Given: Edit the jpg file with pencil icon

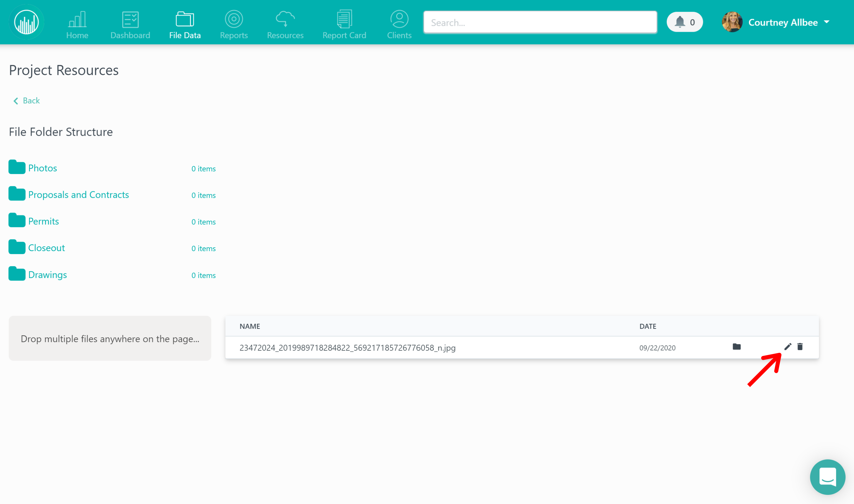Looking at the screenshot, I should click(x=788, y=347).
